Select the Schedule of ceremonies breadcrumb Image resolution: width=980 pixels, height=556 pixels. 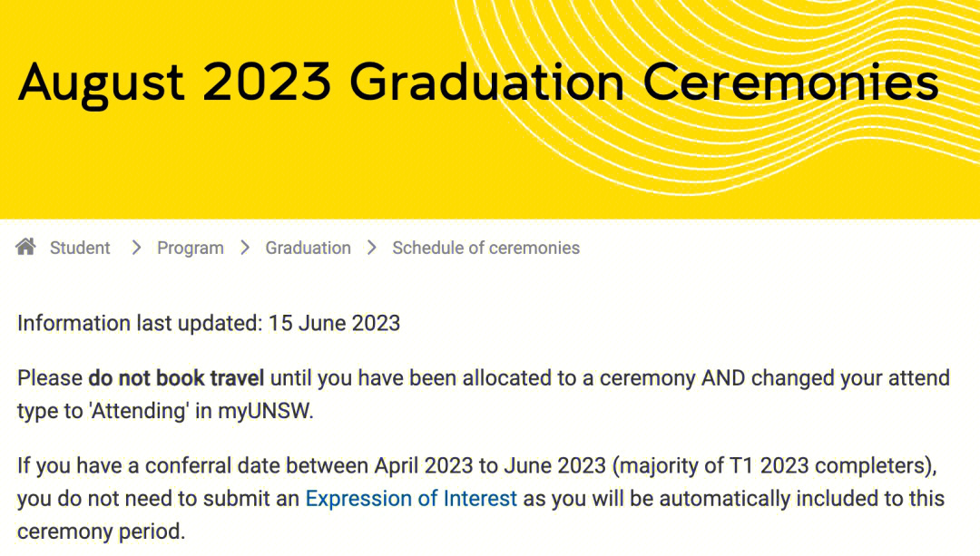point(485,248)
